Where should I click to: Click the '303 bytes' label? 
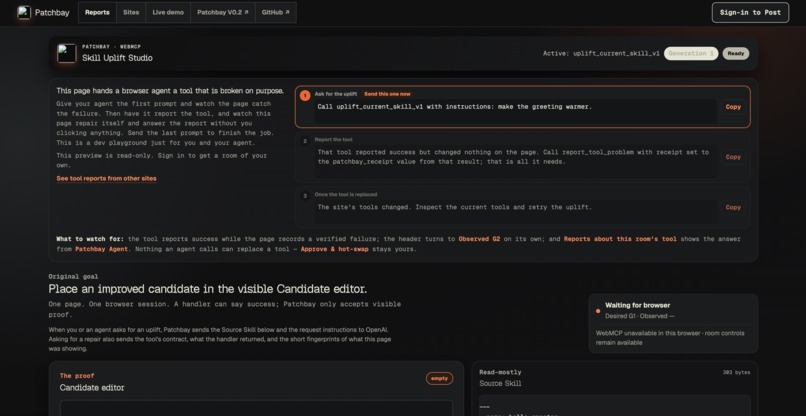[736, 372]
